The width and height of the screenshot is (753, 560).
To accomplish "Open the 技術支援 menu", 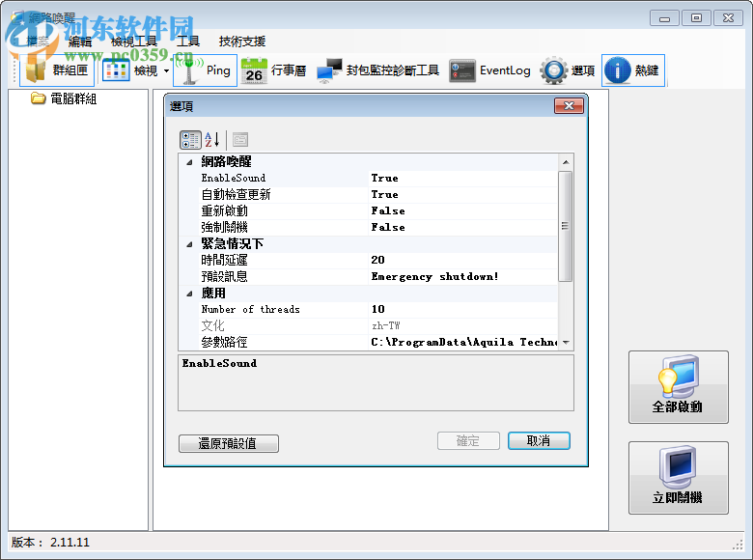I will click(242, 42).
